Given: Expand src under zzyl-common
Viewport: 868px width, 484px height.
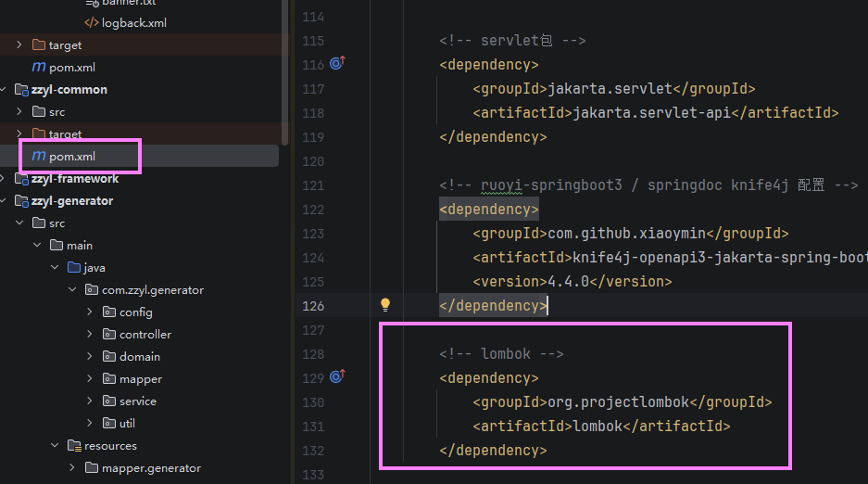Looking at the screenshot, I should 19,112.
